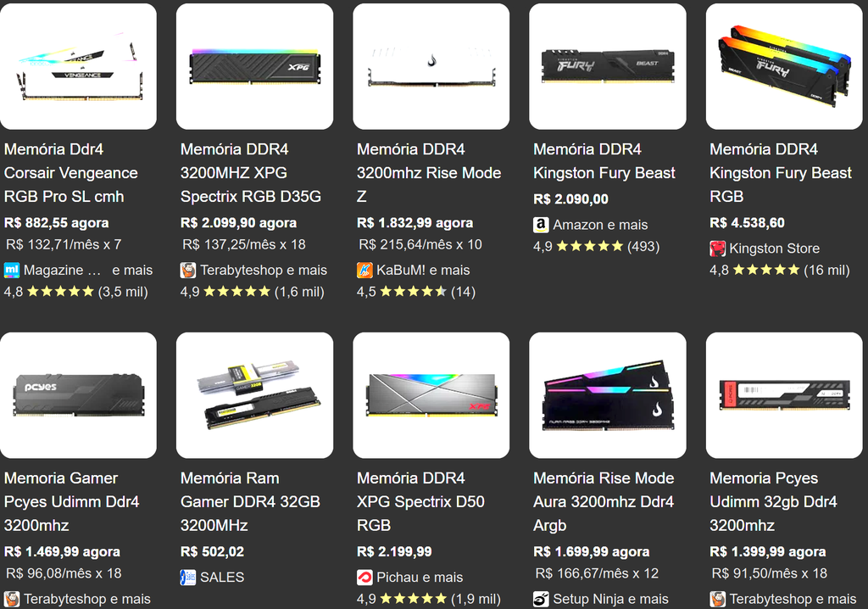
Task: Click the SALES seller icon
Action: [x=188, y=578]
